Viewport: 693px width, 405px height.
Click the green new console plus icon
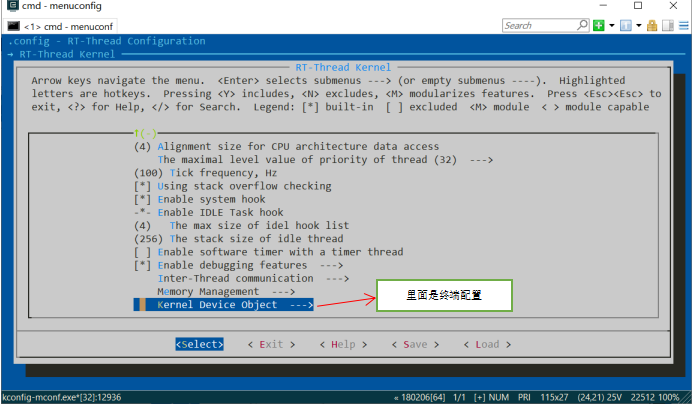[598, 26]
